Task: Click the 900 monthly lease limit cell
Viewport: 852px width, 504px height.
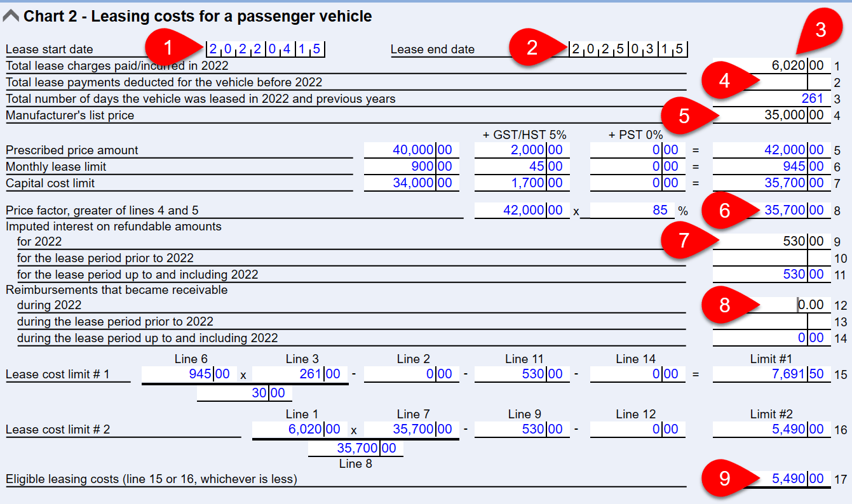Action: click(x=411, y=166)
